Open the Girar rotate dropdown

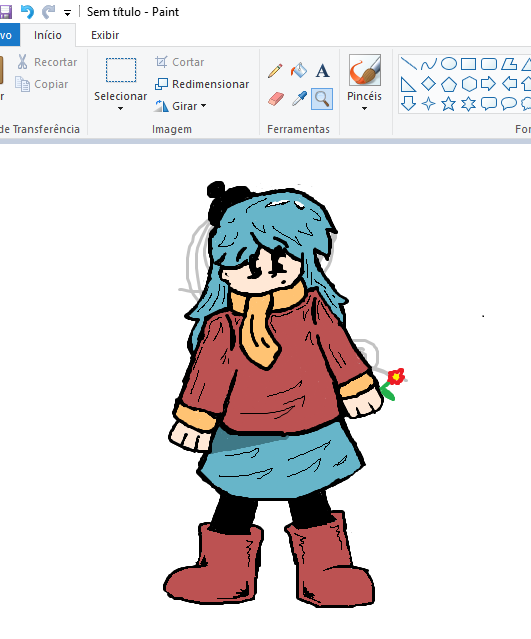tap(181, 106)
